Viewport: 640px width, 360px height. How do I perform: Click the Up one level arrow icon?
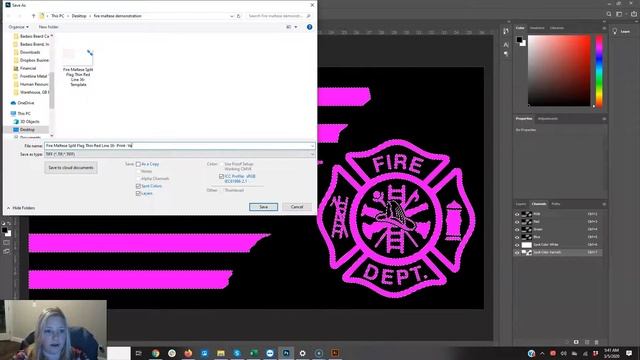pyautogui.click(x=33, y=16)
